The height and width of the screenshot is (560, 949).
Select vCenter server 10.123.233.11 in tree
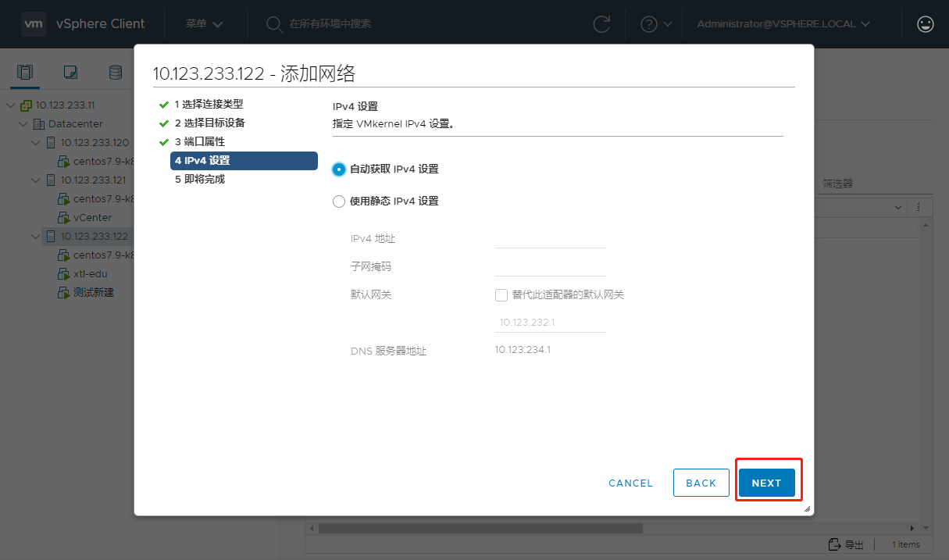pos(66,105)
